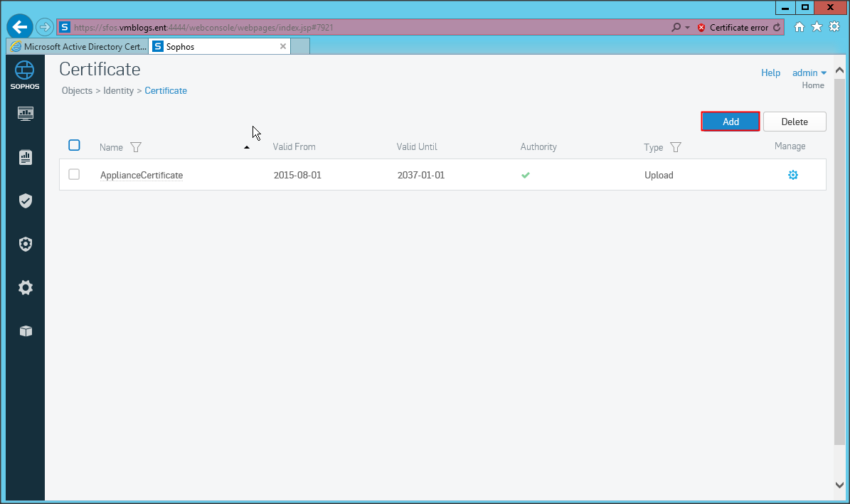The height and width of the screenshot is (504, 850).
Task: Open the reports sidebar icon
Action: 26,158
